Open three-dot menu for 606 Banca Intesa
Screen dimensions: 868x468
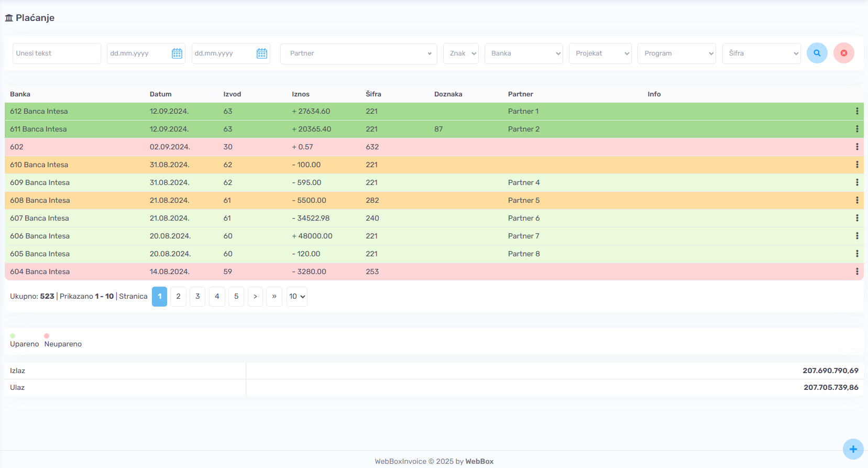(x=857, y=236)
